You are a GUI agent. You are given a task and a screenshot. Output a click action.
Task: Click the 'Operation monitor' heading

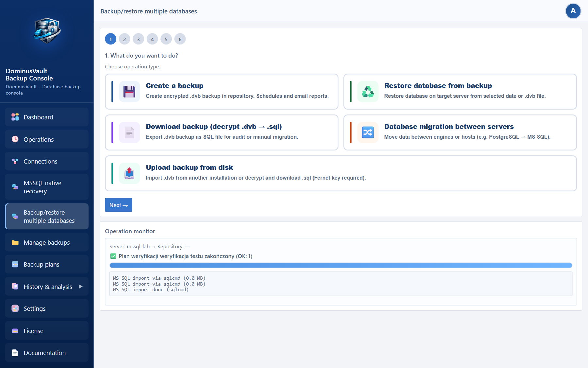(x=130, y=231)
